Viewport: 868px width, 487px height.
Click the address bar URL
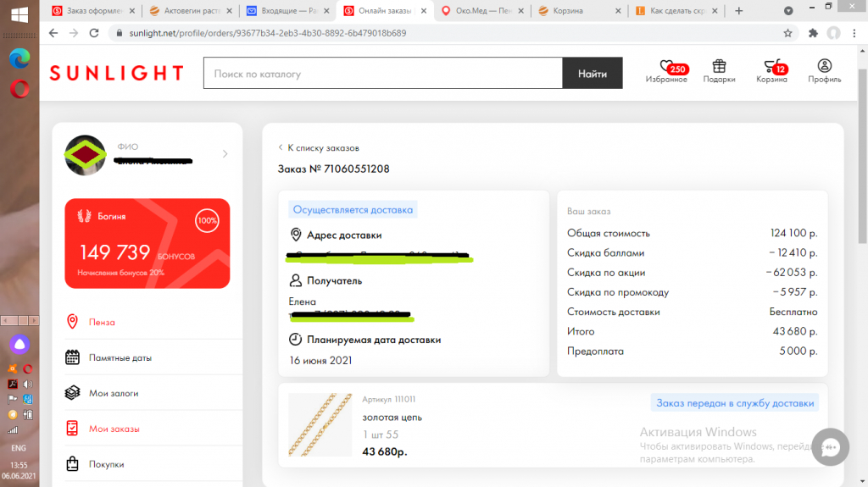pyautogui.click(x=268, y=33)
